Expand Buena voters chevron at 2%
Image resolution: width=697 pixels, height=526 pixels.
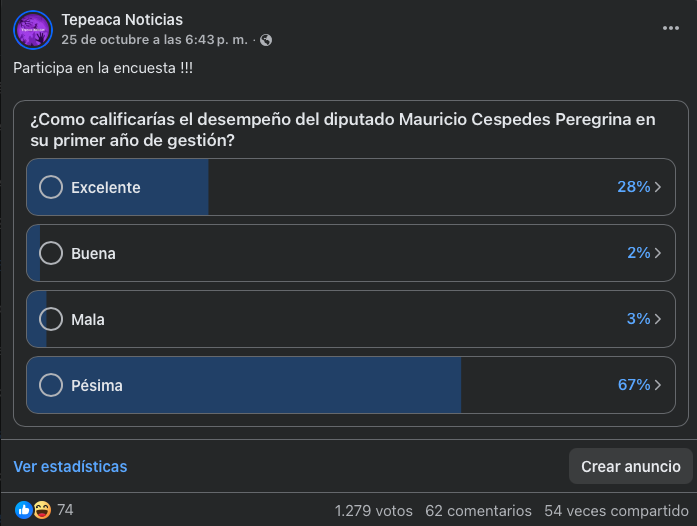point(658,253)
